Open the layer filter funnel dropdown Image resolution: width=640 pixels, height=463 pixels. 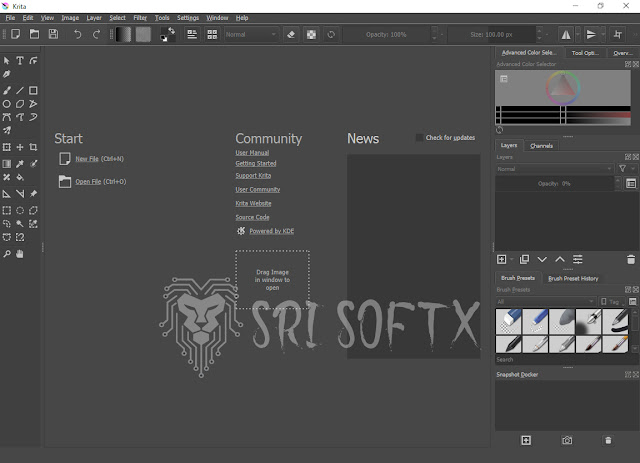pos(627,169)
